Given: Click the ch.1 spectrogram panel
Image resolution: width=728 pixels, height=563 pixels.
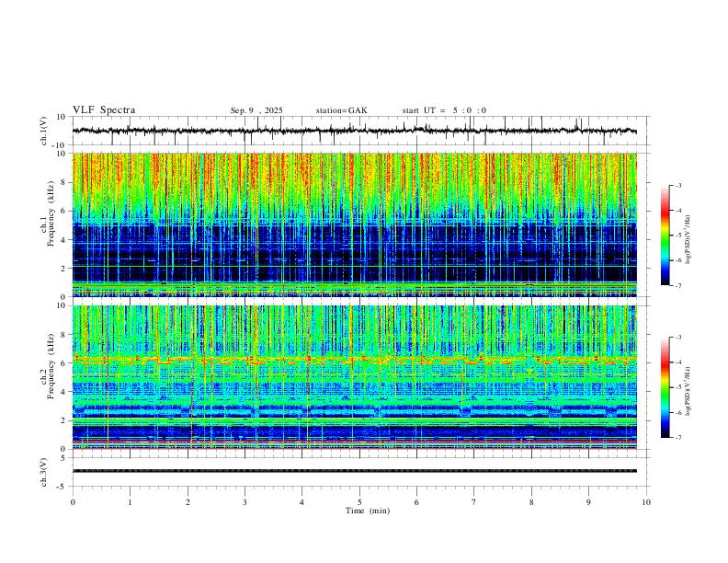Looking at the screenshot, I should (x=355, y=224).
